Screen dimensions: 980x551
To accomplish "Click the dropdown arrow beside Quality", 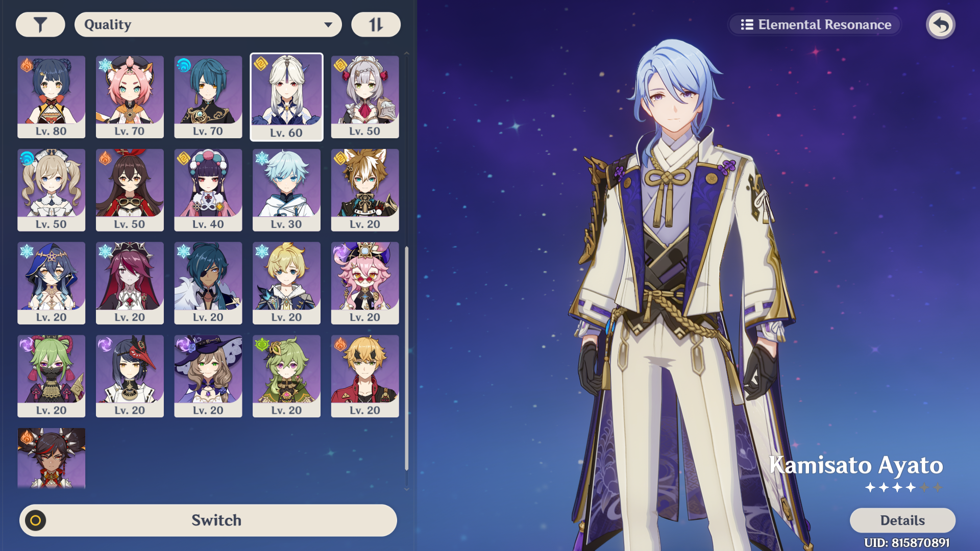I will pos(328,24).
